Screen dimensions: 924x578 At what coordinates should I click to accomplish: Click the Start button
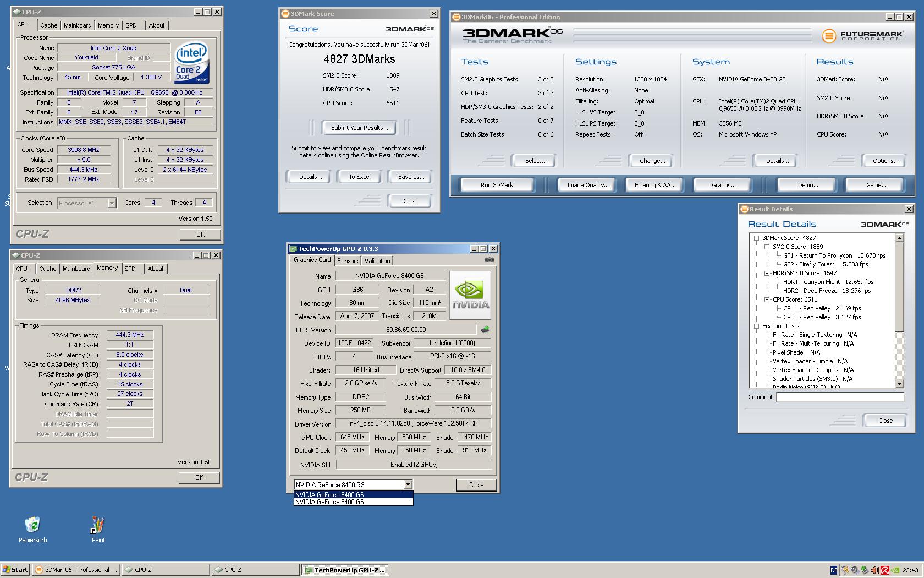click(x=15, y=570)
